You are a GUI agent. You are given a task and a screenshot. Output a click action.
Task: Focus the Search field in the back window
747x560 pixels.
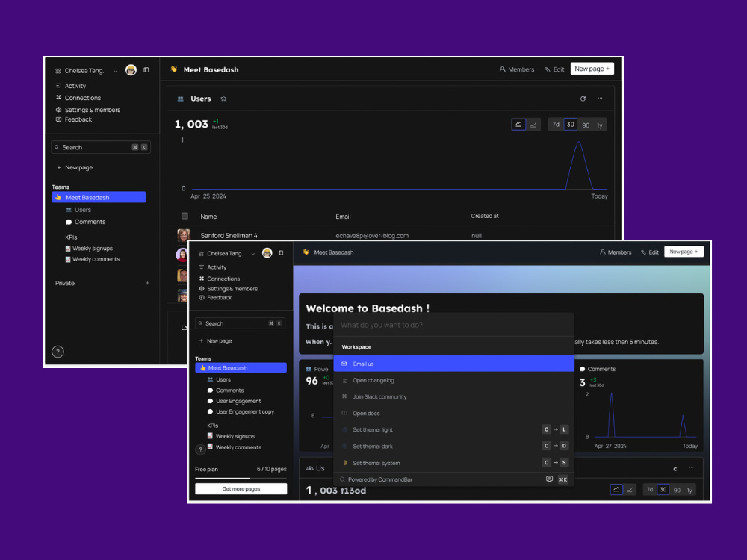(x=101, y=147)
